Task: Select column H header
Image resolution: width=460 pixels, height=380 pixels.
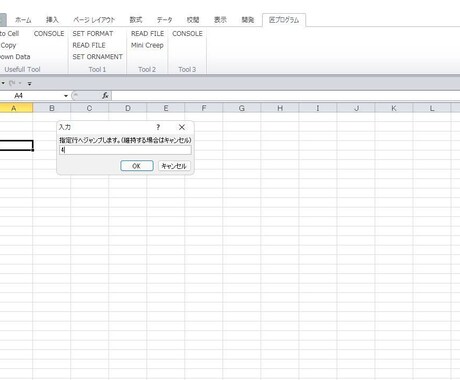Action: 280,108
